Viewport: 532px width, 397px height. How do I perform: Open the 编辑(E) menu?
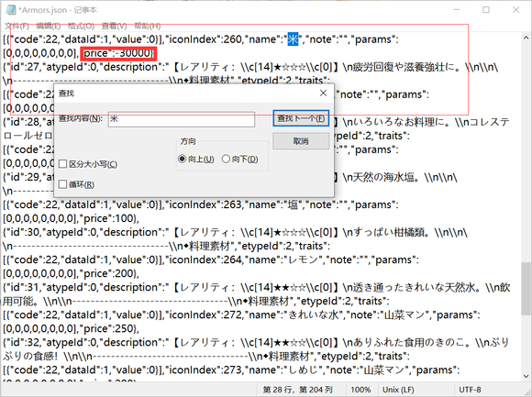coord(49,26)
